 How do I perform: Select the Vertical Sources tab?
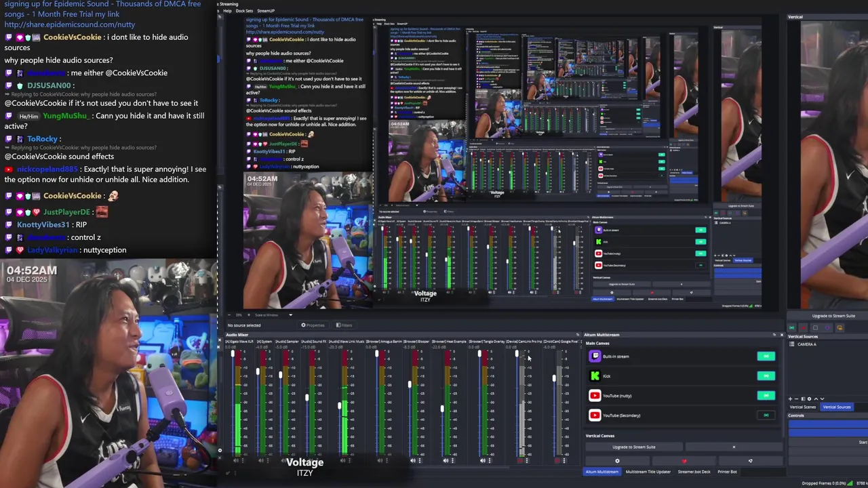tap(837, 407)
